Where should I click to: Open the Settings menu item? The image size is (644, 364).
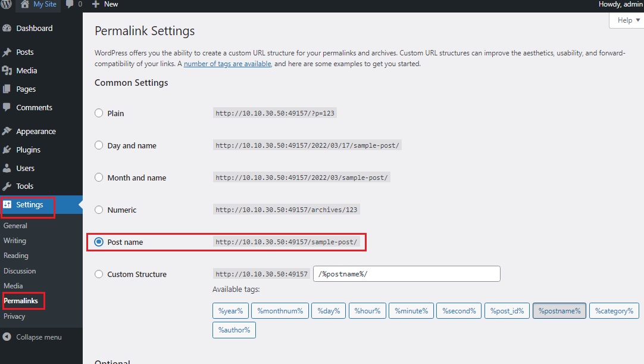[x=30, y=205]
